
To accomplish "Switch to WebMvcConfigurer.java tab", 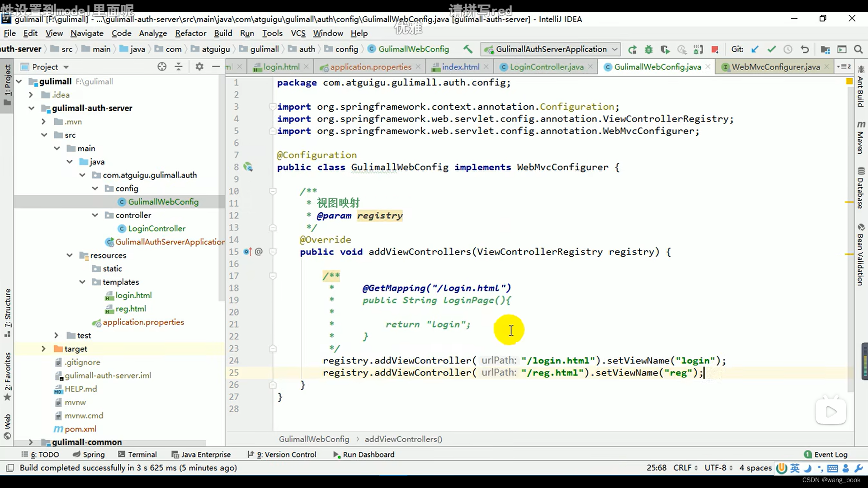I will pyautogui.click(x=775, y=67).
